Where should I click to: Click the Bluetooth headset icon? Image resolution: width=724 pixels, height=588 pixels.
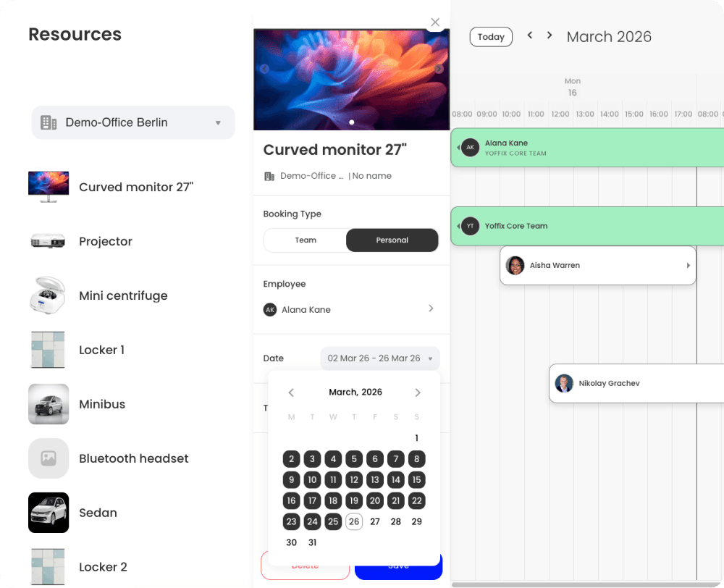48,458
